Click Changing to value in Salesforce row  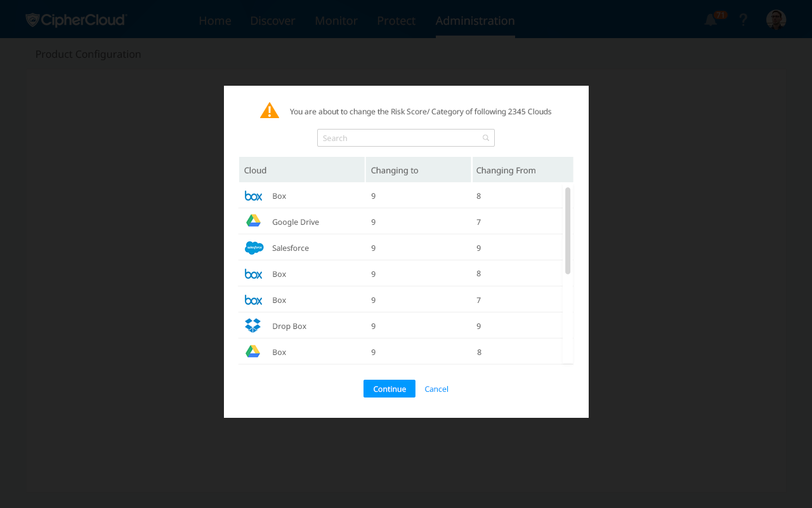pos(374,248)
